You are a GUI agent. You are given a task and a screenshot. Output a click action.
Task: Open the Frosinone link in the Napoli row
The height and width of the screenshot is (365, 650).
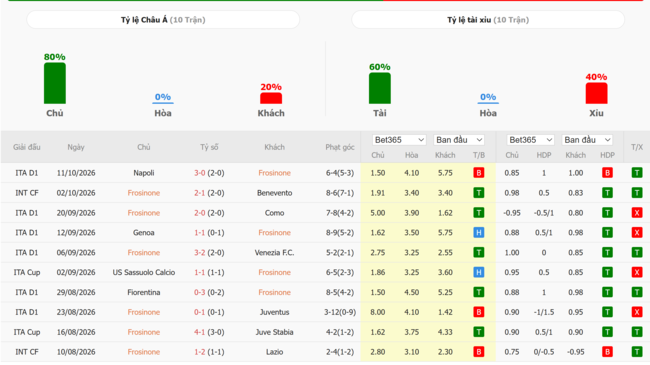pyautogui.click(x=274, y=173)
